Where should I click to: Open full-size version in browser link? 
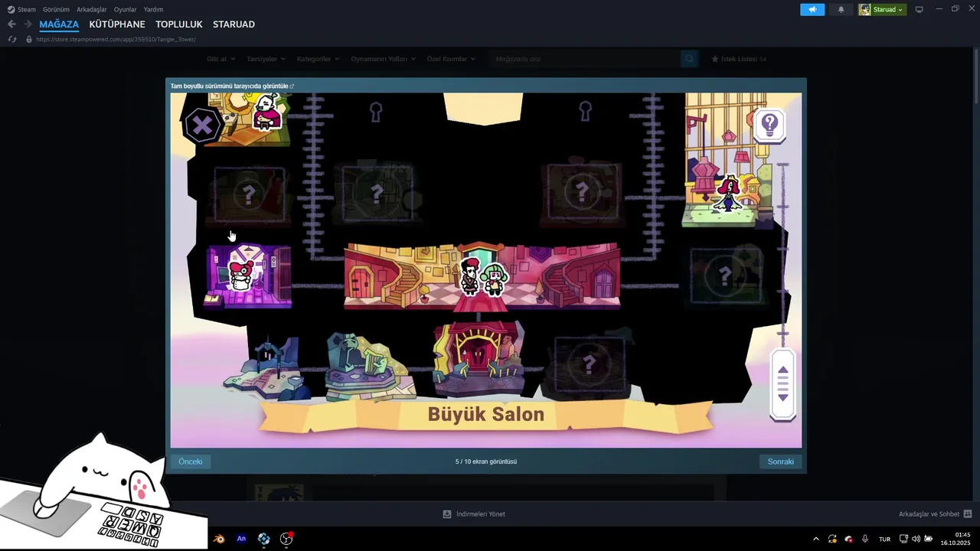point(232,86)
